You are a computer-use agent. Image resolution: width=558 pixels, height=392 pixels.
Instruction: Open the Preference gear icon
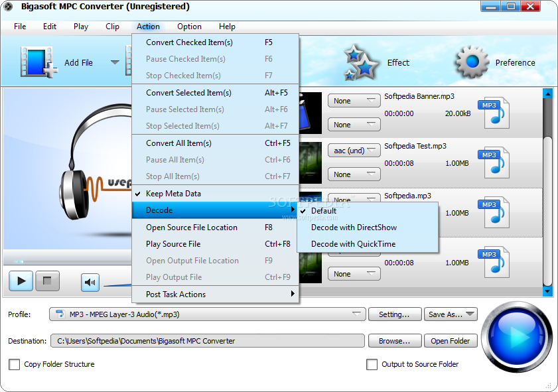point(472,62)
